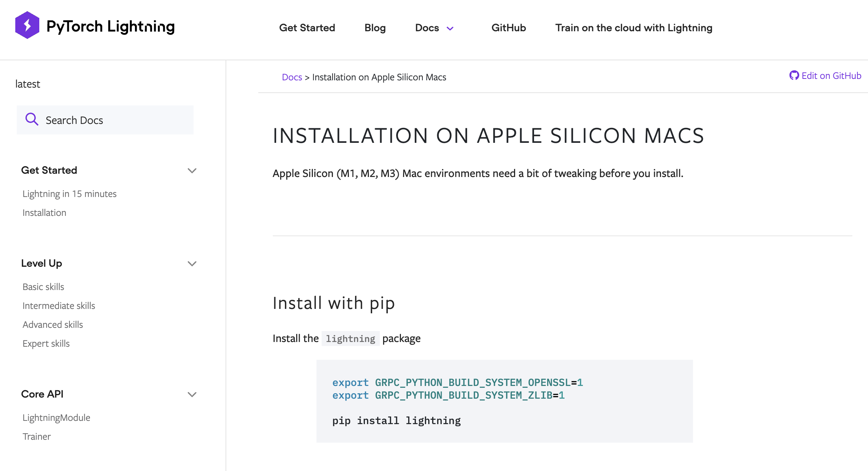
Task: Collapse the Get Started sidebar section
Action: 192,170
